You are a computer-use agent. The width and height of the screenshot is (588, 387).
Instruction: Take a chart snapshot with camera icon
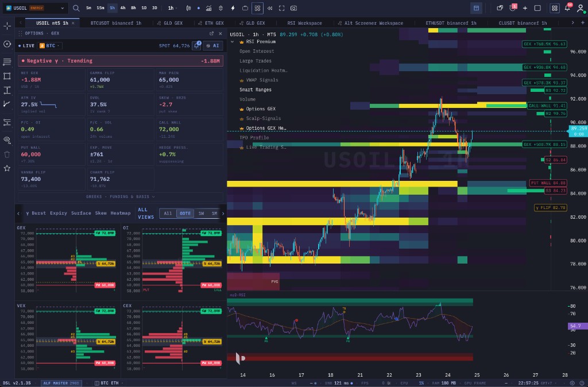(x=293, y=8)
